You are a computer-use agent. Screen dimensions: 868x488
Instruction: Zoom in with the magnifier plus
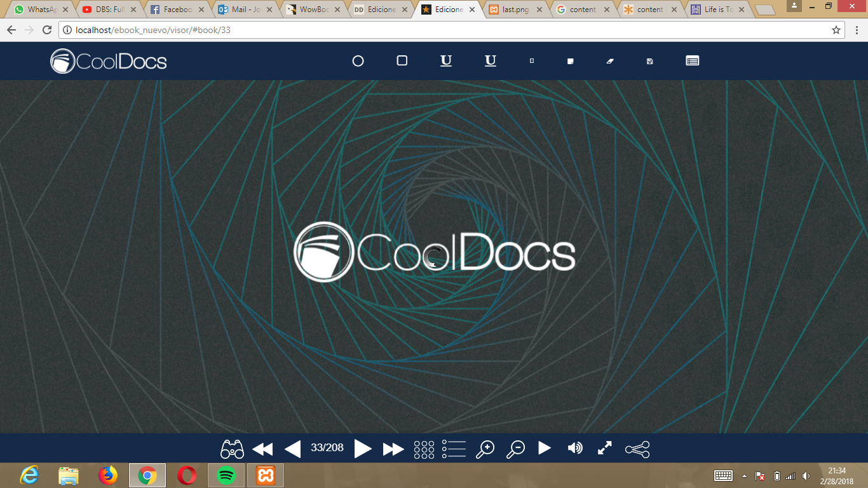click(x=485, y=449)
